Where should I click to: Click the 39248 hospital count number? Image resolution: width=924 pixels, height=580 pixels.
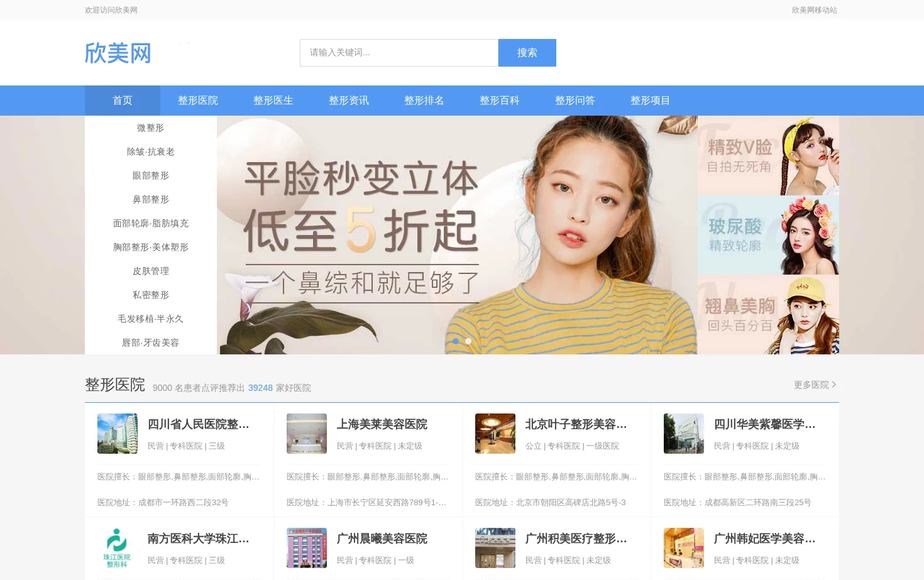click(260, 388)
